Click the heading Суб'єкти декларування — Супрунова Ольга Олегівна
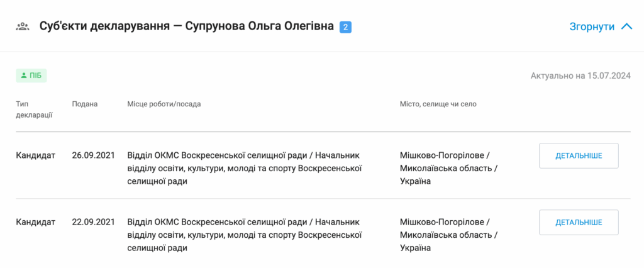 pos(186,26)
